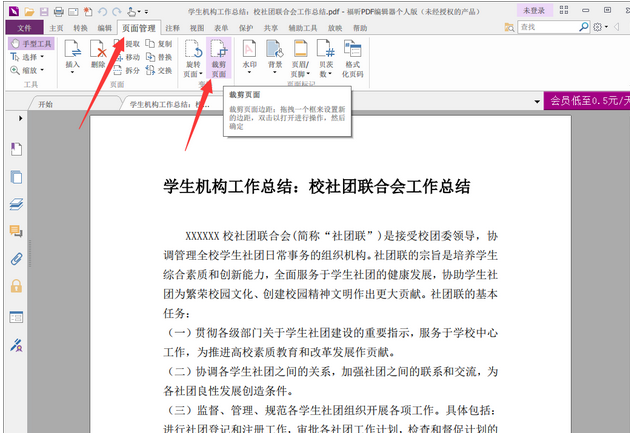630x433 pixels.
Task: Click the touch mode hand icon in quick toolbar
Action: 131,12
